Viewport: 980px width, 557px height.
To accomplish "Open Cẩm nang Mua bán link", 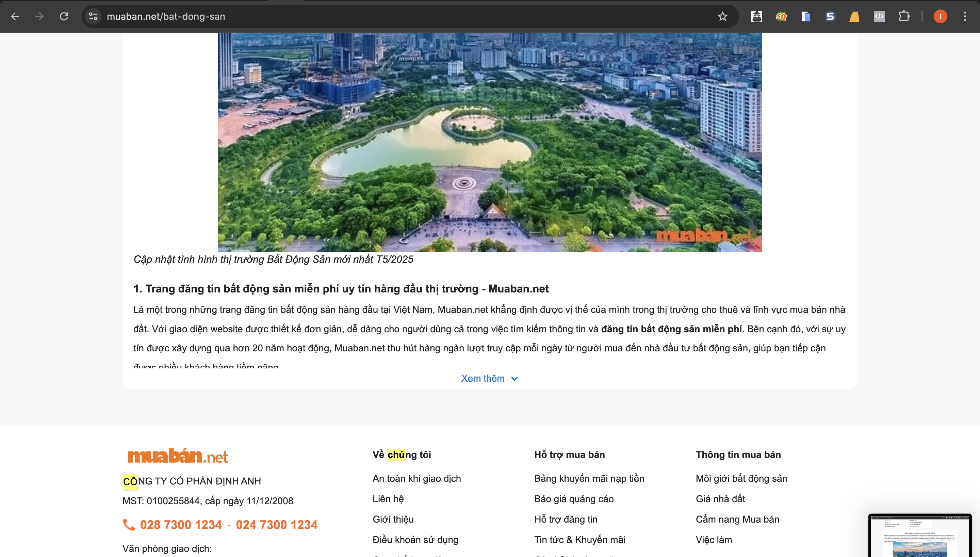I will pyautogui.click(x=737, y=519).
